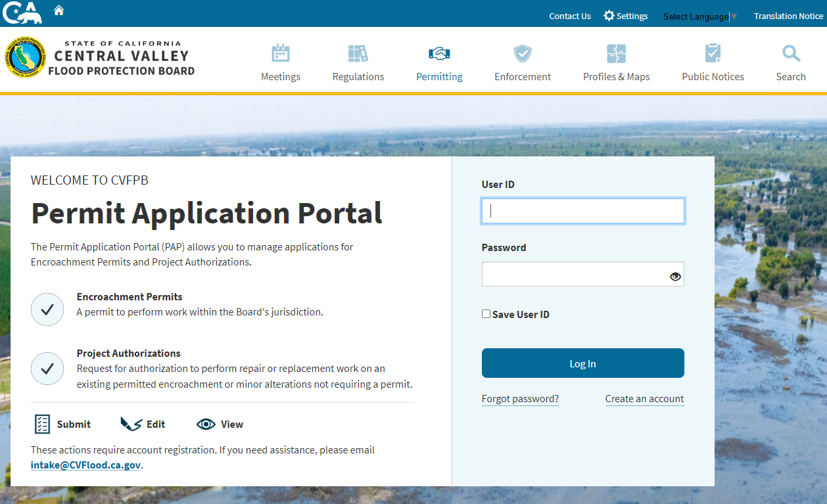Toggle password visibility with eye icon

coord(675,277)
